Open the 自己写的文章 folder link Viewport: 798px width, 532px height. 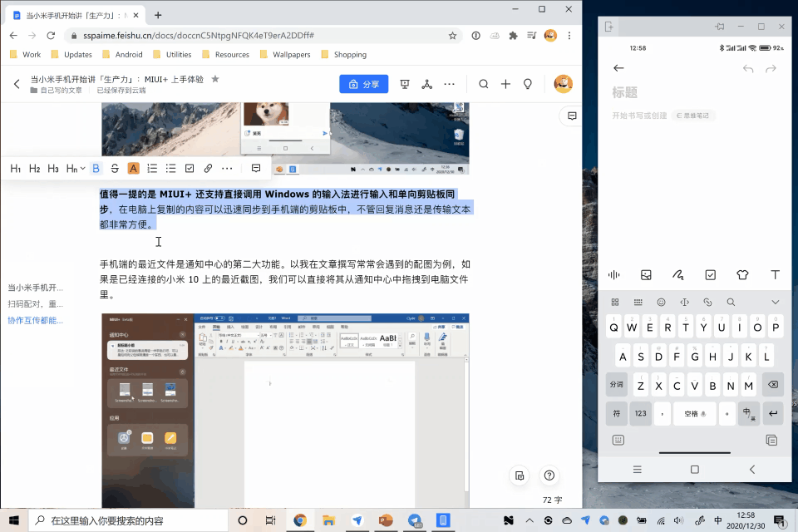click(x=56, y=90)
